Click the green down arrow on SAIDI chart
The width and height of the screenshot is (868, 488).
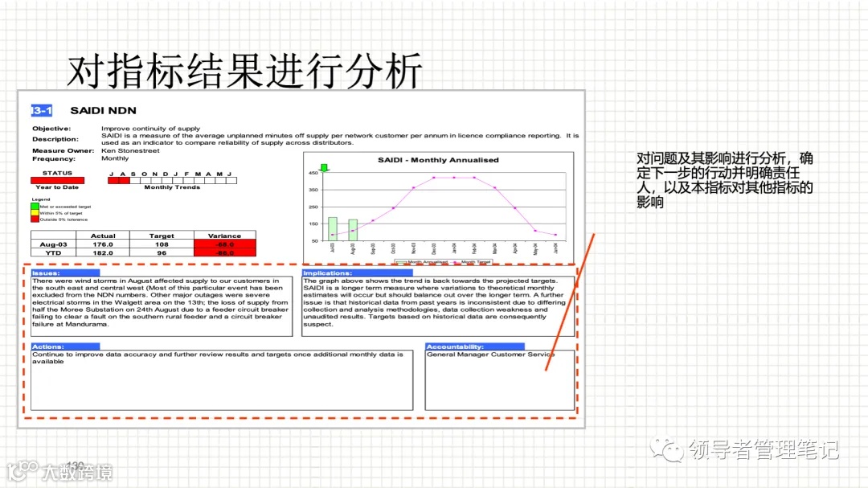pyautogui.click(x=325, y=168)
